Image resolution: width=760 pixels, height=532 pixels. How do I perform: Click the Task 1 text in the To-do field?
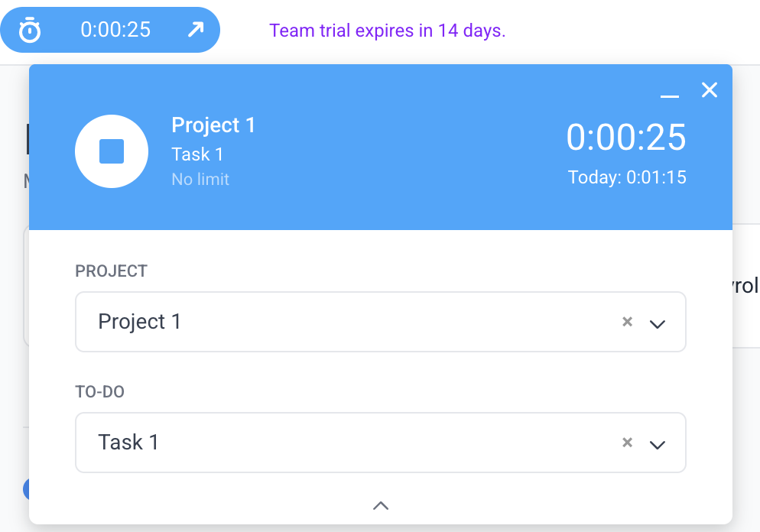pos(128,443)
